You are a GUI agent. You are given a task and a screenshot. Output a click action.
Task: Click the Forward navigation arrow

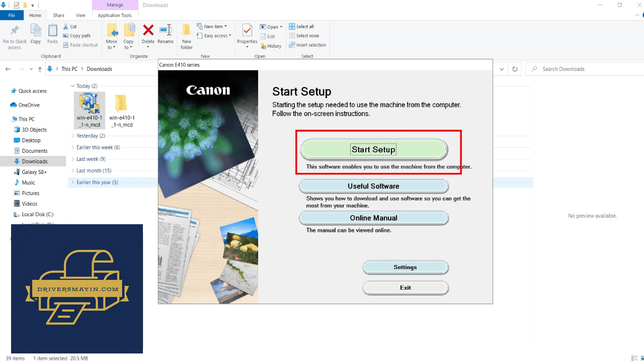click(x=21, y=69)
